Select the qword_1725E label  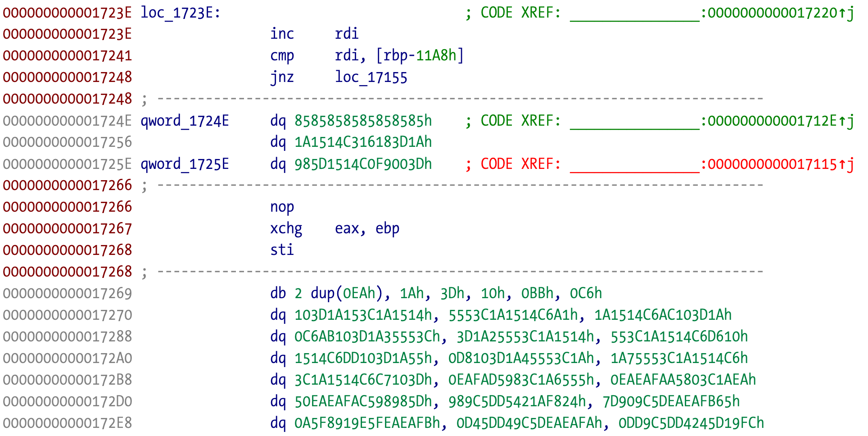point(185,164)
